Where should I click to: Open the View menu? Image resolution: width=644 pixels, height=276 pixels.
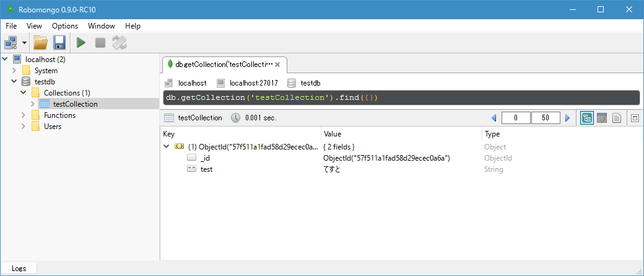coord(34,26)
